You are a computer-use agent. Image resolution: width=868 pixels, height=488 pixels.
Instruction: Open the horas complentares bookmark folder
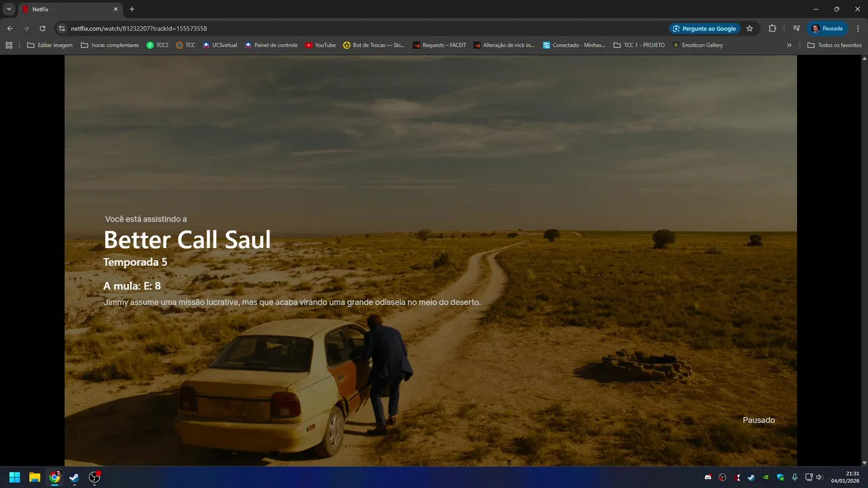pyautogui.click(x=110, y=45)
